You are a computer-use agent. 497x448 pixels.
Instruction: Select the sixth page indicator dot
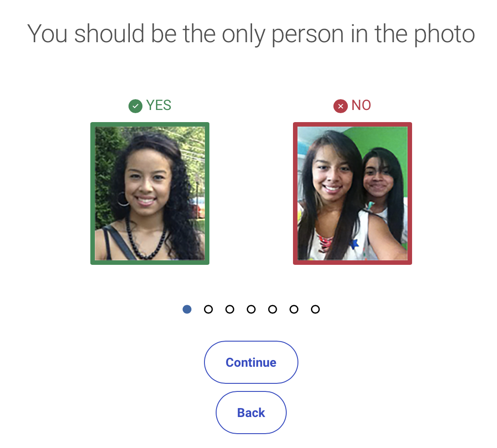point(294,309)
